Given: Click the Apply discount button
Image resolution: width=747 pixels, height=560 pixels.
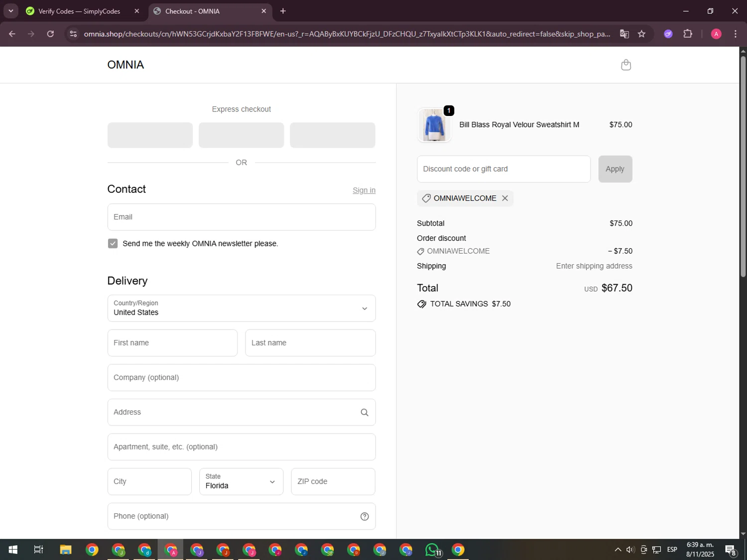Looking at the screenshot, I should click(615, 169).
